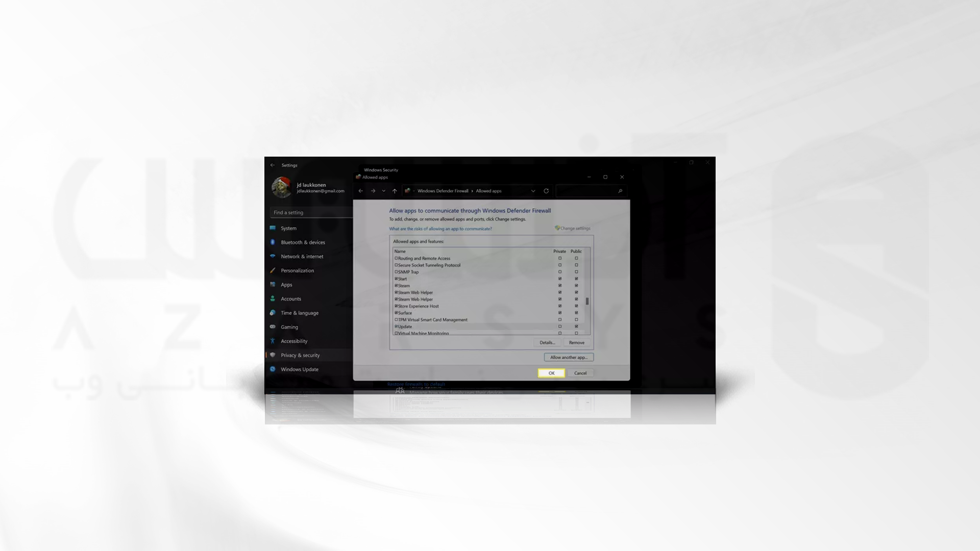This screenshot has height=551, width=980.
Task: Toggle the Update Public network checkbox
Action: (x=575, y=327)
